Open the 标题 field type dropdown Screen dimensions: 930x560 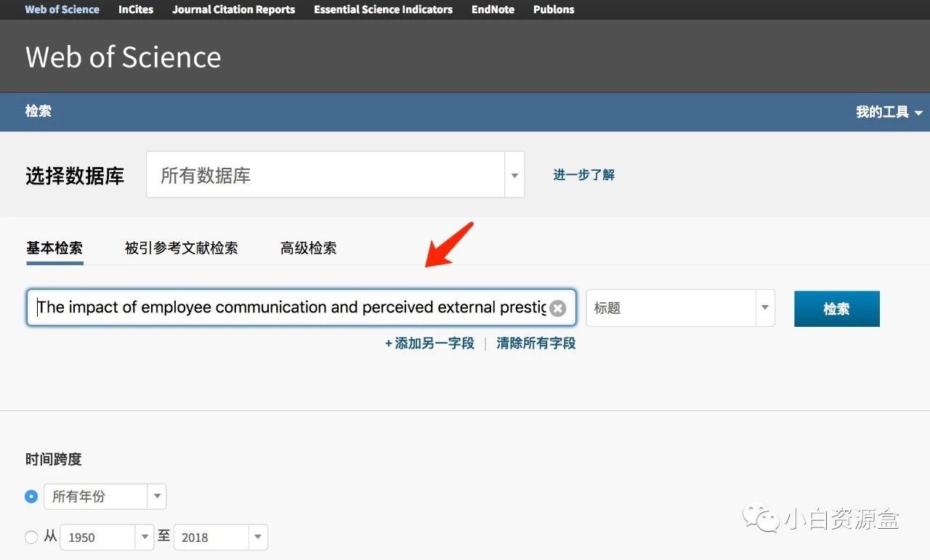tap(680, 308)
